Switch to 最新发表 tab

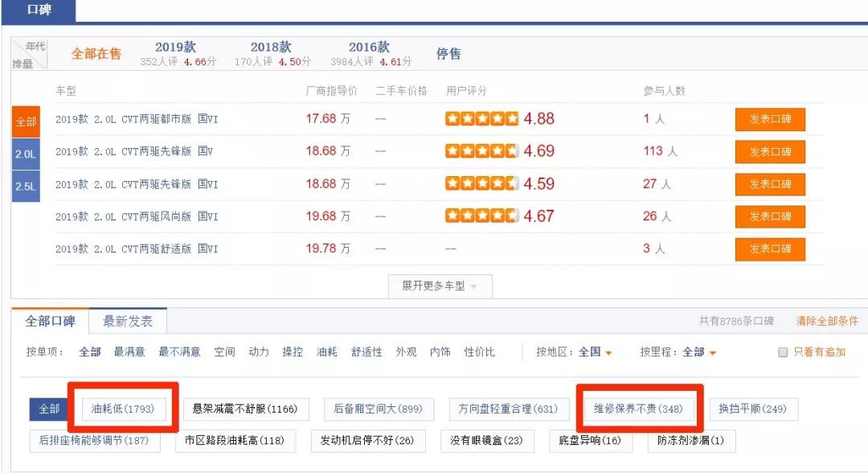tap(127, 321)
